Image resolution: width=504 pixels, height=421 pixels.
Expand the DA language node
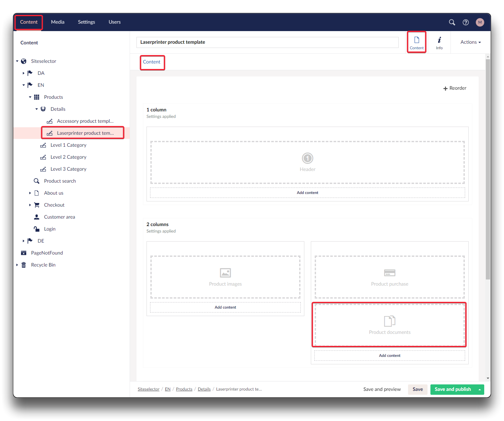point(24,73)
